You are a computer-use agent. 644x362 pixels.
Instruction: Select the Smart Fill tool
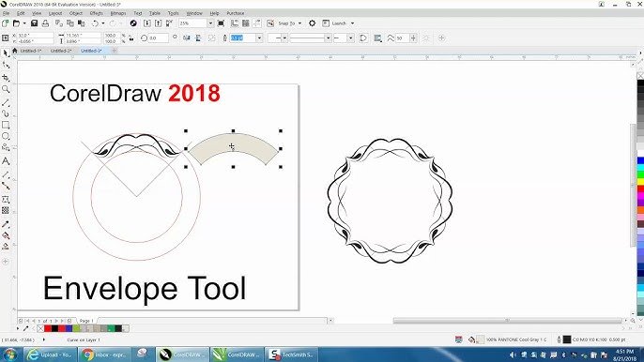[6, 247]
